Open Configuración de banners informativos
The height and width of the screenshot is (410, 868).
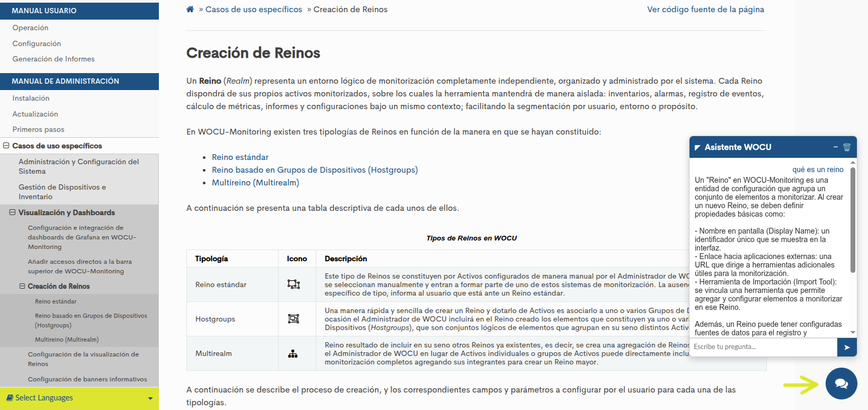pyautogui.click(x=87, y=379)
